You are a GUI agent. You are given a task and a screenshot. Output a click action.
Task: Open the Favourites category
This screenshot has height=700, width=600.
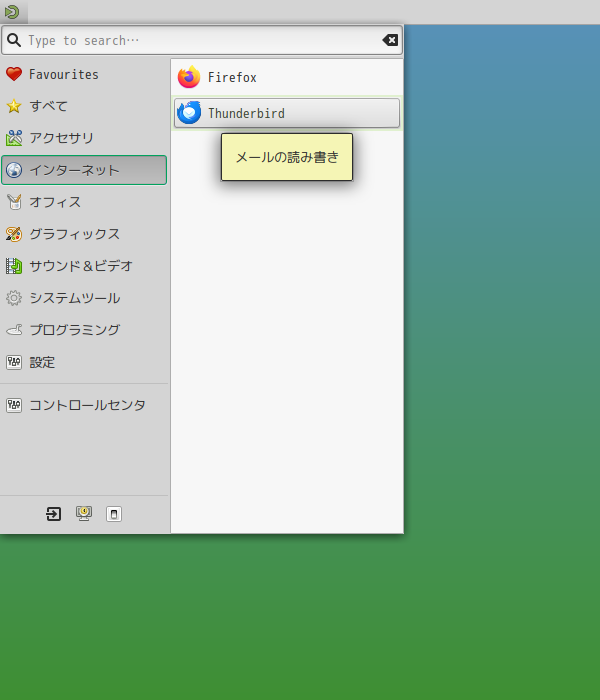coord(84,74)
